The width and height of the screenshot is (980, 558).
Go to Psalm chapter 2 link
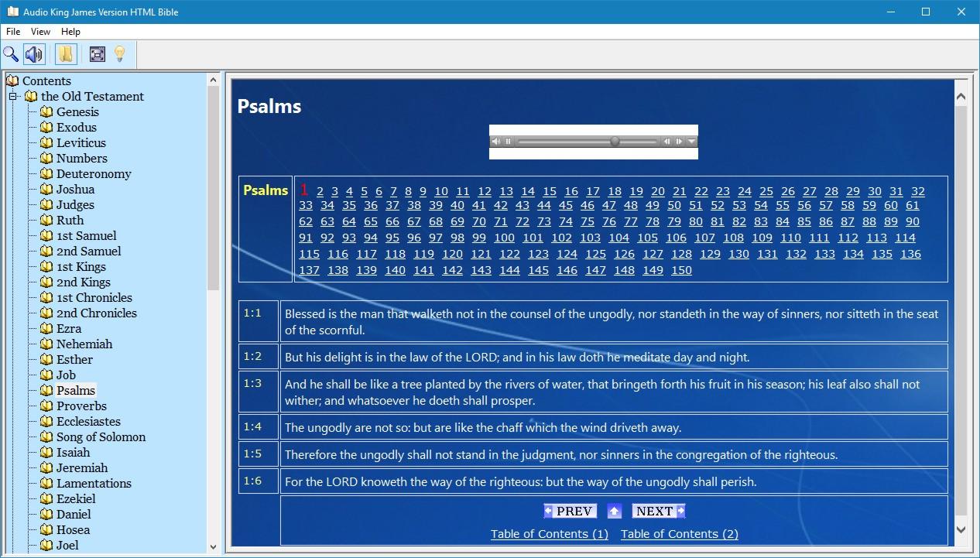[x=320, y=192]
